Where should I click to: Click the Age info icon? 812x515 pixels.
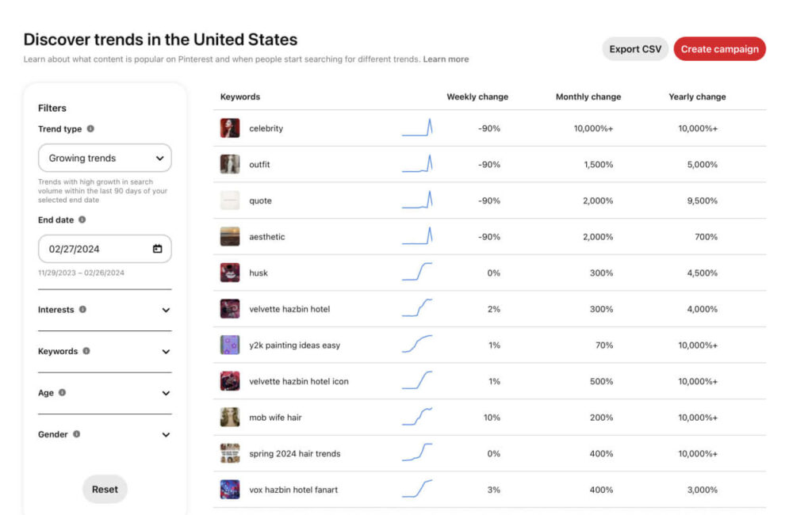coord(62,393)
